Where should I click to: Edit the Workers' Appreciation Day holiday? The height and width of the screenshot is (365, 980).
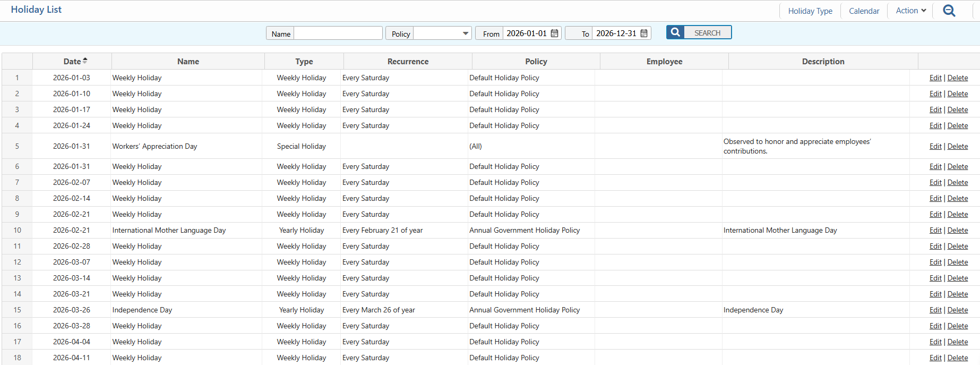point(935,146)
